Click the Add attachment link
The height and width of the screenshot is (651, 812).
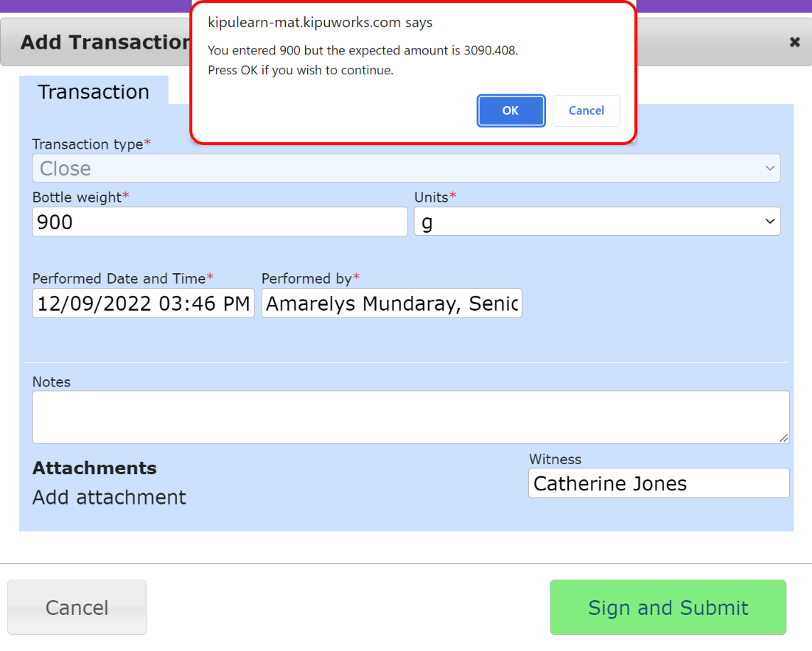(109, 498)
